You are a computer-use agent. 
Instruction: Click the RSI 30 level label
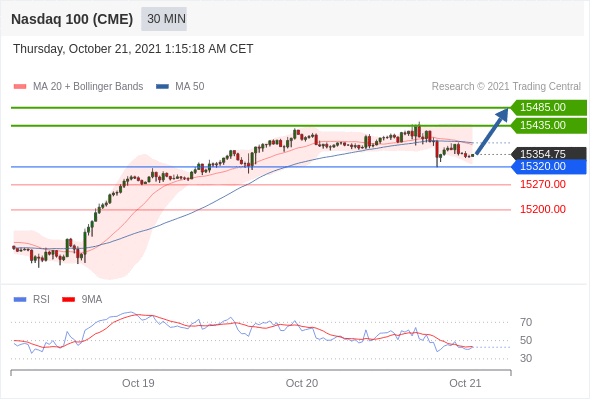(526, 358)
